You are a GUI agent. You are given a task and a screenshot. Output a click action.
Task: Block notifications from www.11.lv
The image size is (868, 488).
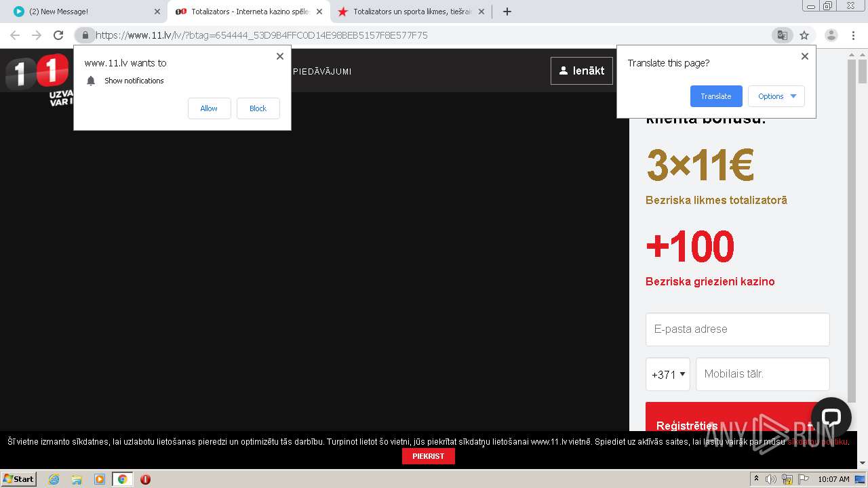[x=258, y=108]
